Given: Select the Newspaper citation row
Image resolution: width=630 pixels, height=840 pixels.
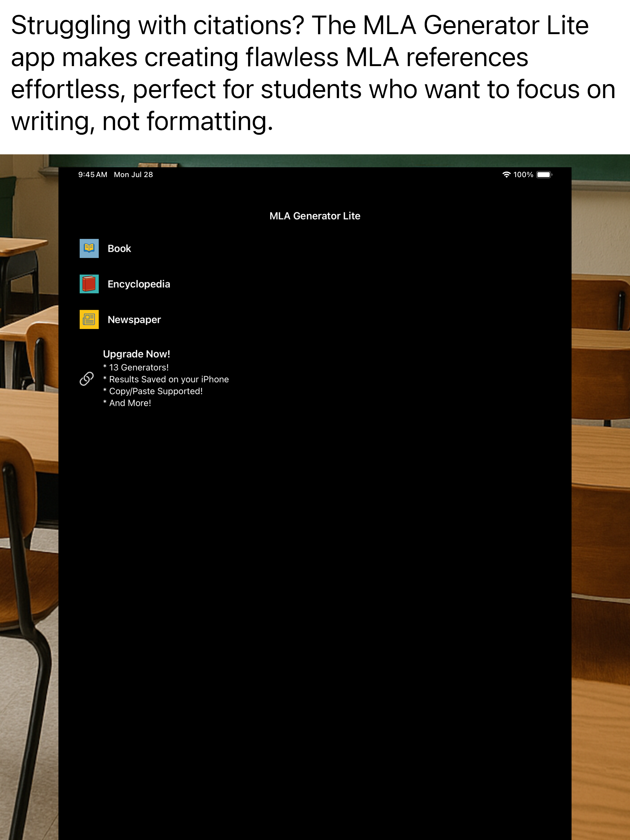Looking at the screenshot, I should point(134,320).
